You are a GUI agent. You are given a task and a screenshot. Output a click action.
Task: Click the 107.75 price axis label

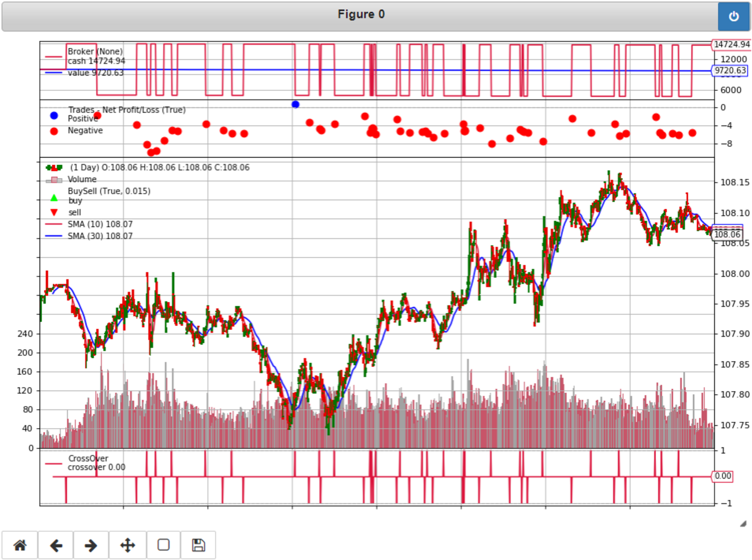pos(735,425)
